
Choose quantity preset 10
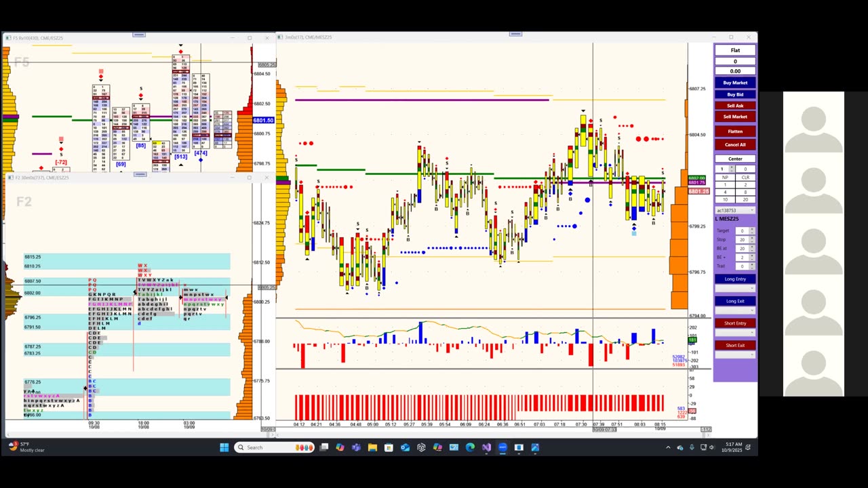pyautogui.click(x=725, y=199)
